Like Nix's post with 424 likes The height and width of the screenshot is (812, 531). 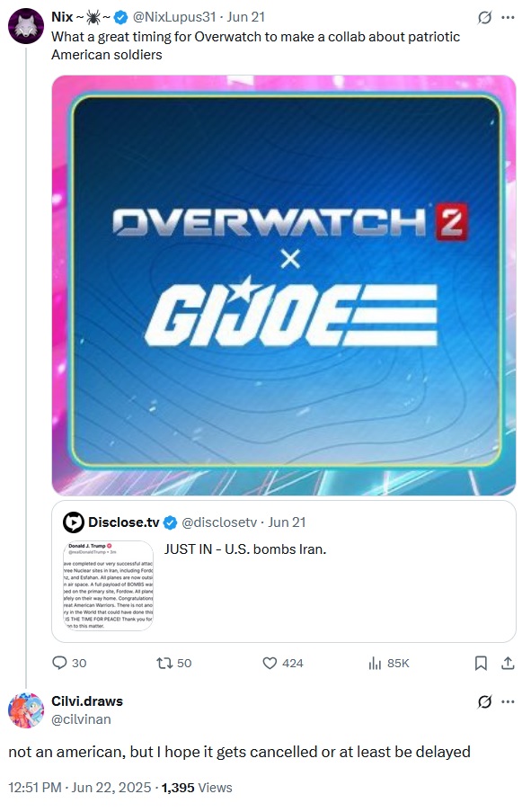tap(283, 663)
